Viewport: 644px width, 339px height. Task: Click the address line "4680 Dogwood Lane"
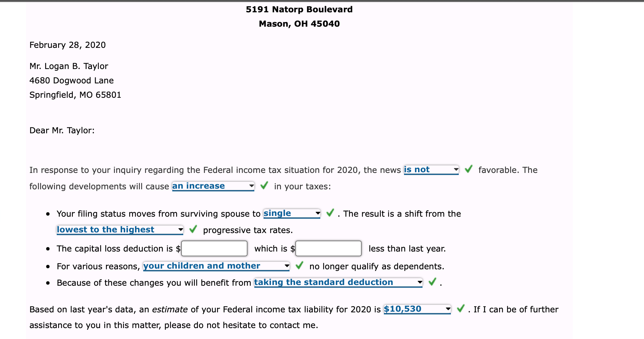click(x=71, y=81)
